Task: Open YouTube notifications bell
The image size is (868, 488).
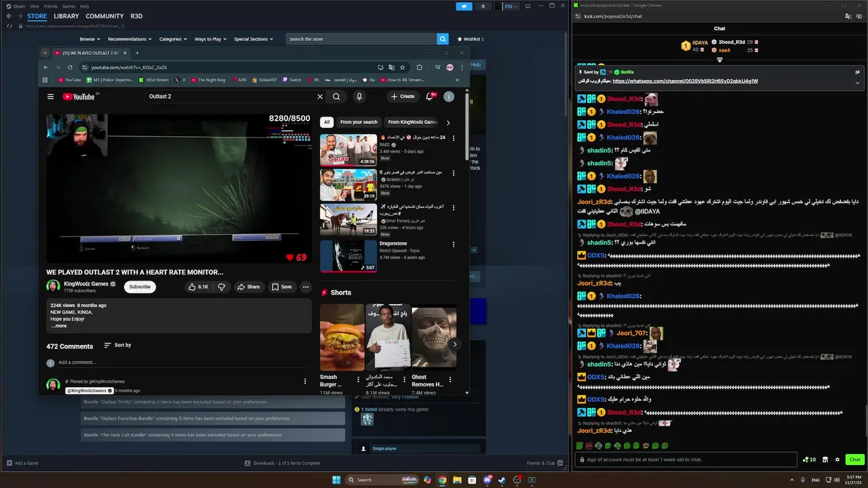Action: pos(429,97)
